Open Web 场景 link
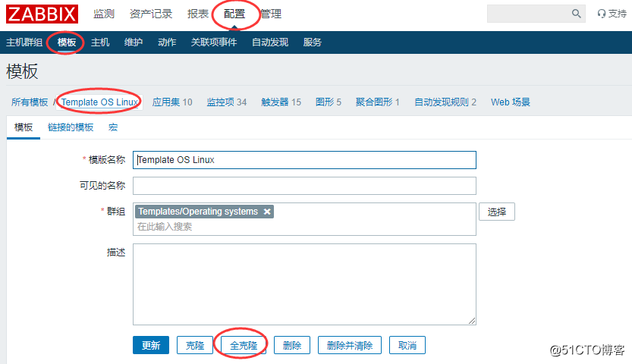The width and height of the screenshot is (632, 364). 511,102
